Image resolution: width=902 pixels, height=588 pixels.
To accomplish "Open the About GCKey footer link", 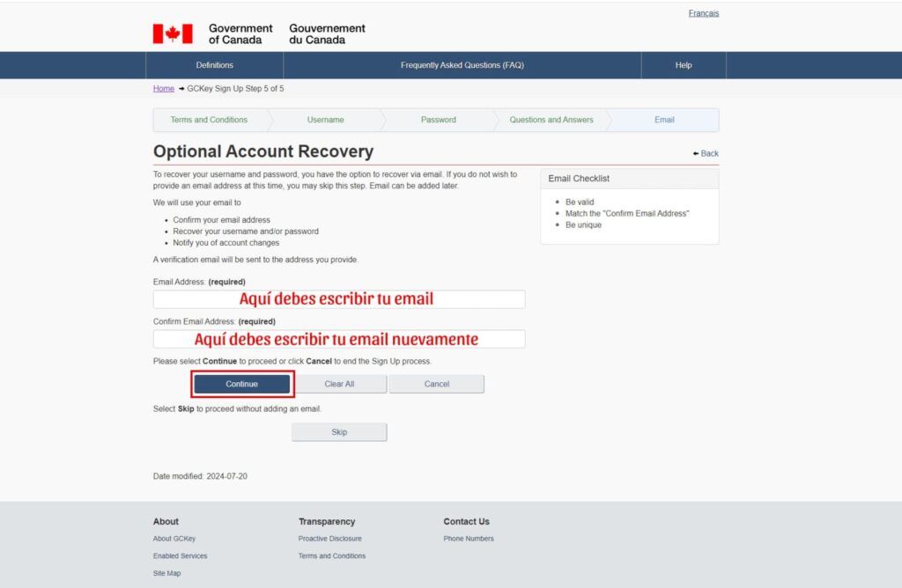I will click(x=174, y=539).
